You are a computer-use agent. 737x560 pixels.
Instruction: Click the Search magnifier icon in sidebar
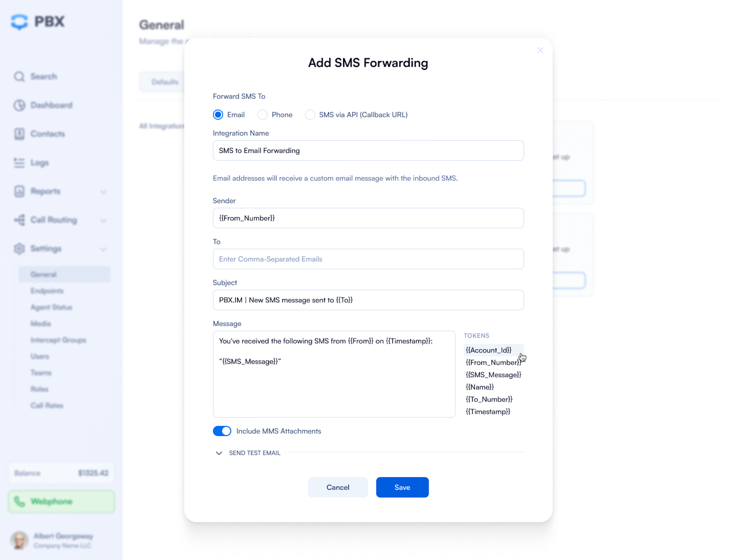(19, 77)
